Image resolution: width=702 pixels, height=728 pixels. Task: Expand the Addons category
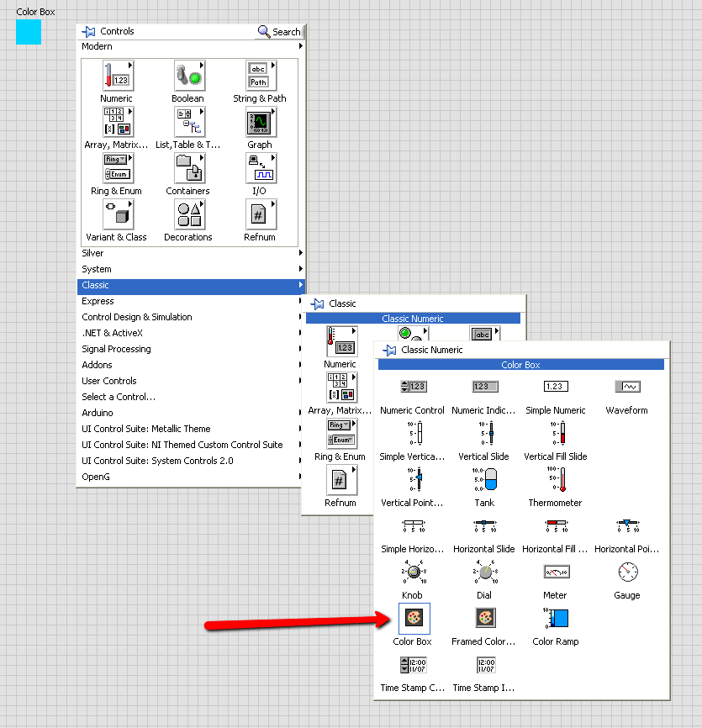pos(189,365)
